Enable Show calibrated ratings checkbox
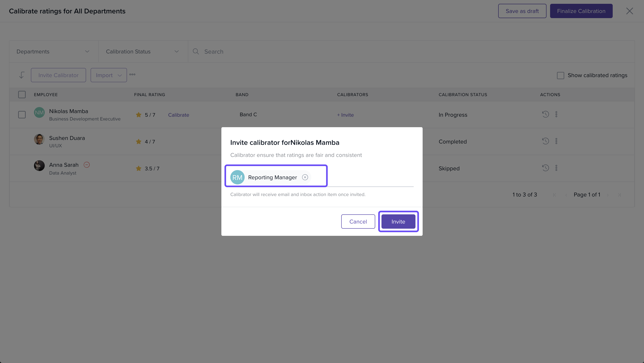 click(x=560, y=76)
